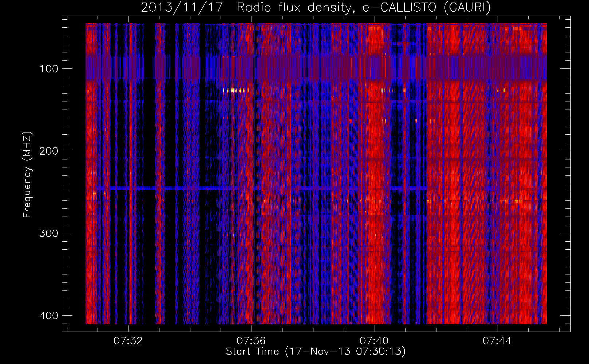
Task: Click the plot title '2013/11/17 Radio flux density'
Action: 316,7
